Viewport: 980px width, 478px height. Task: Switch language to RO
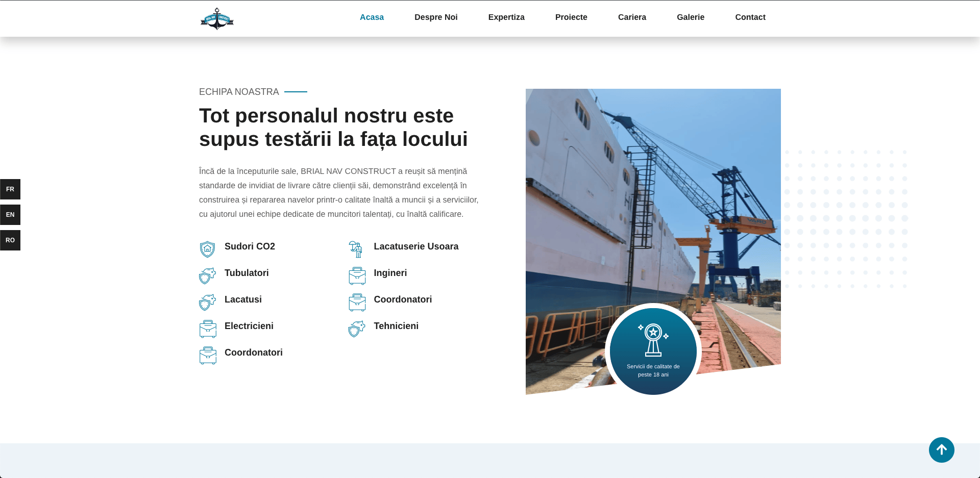(10, 240)
